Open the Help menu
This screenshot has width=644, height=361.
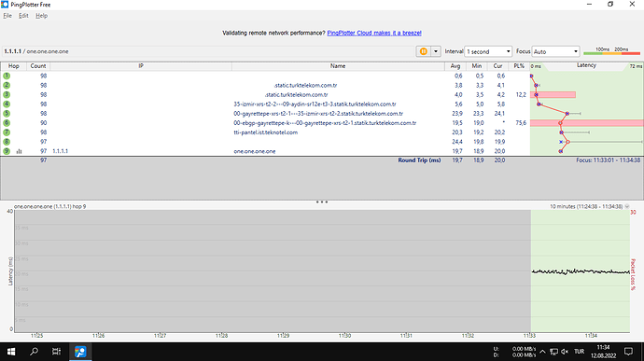tap(41, 16)
